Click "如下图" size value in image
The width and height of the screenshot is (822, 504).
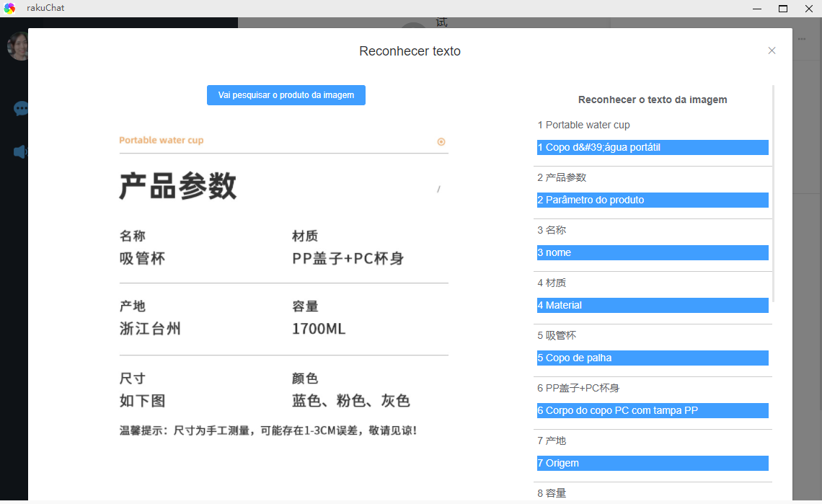click(x=143, y=401)
